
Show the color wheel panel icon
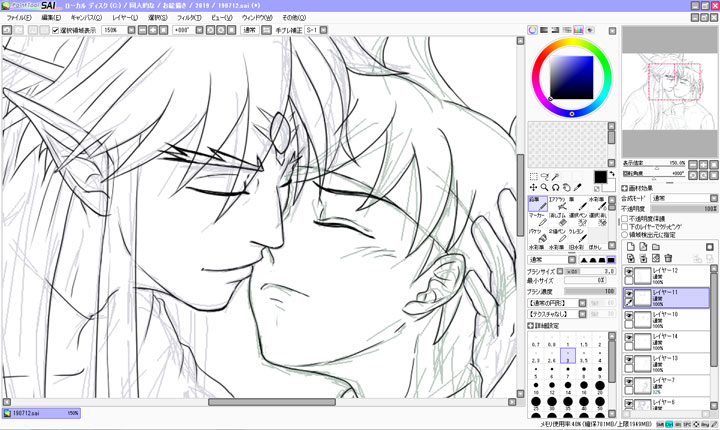(x=532, y=30)
